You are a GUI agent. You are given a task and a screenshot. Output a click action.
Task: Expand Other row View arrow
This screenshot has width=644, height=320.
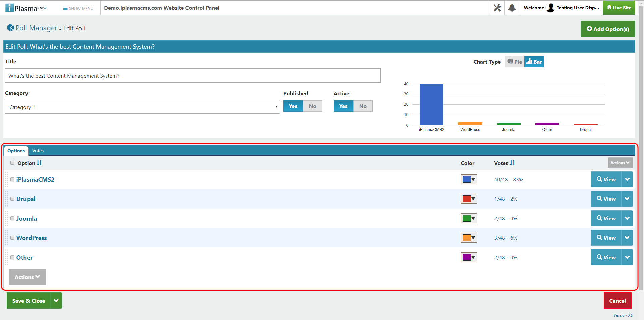(627, 257)
